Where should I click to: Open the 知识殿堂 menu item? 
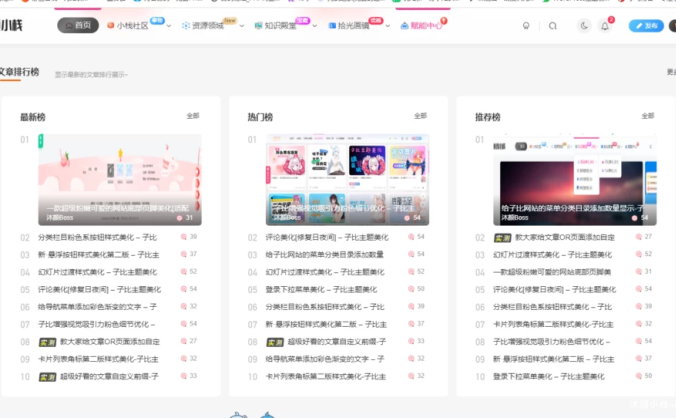281,26
